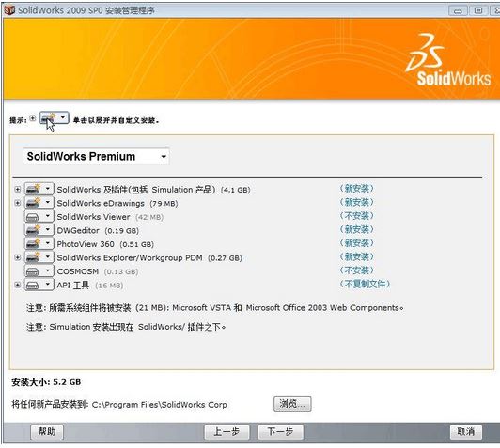
Task: Open install option arrow for Explorer/Workgroup PDM
Action: coord(48,257)
